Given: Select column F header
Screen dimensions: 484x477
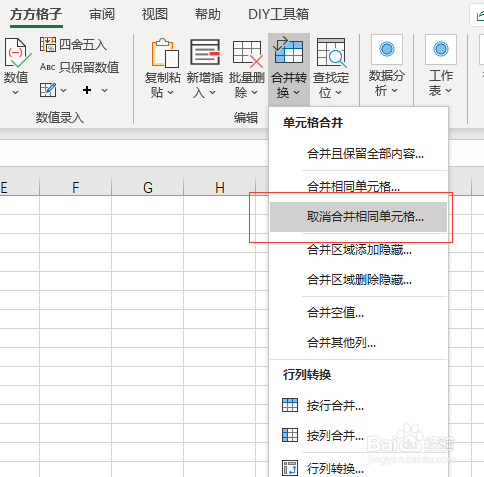Looking at the screenshot, I should [x=76, y=187].
